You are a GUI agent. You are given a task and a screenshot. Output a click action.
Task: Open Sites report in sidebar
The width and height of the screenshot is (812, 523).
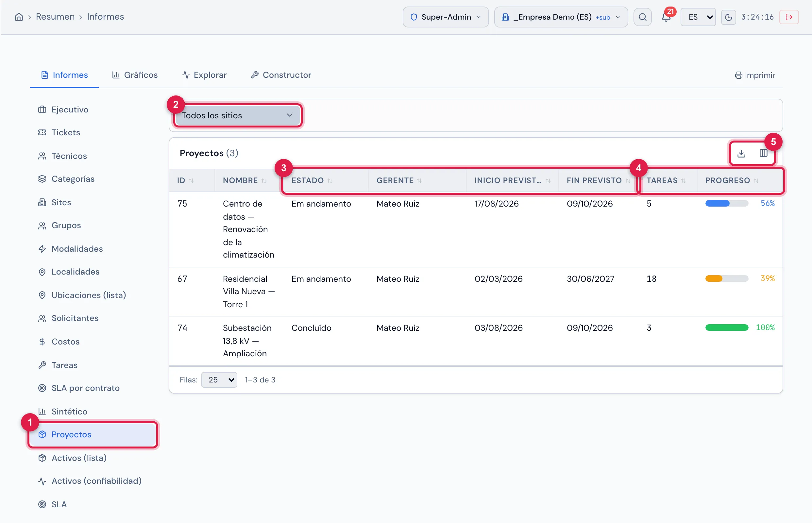coord(93,202)
